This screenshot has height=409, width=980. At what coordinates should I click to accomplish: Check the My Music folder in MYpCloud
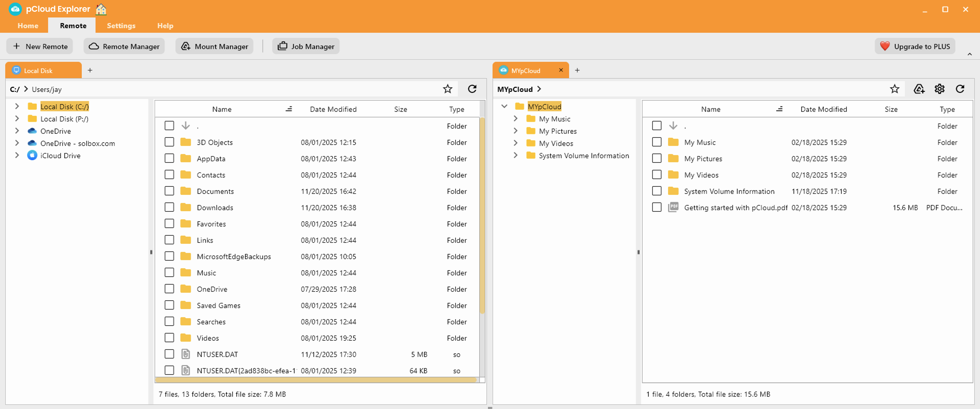pos(657,142)
